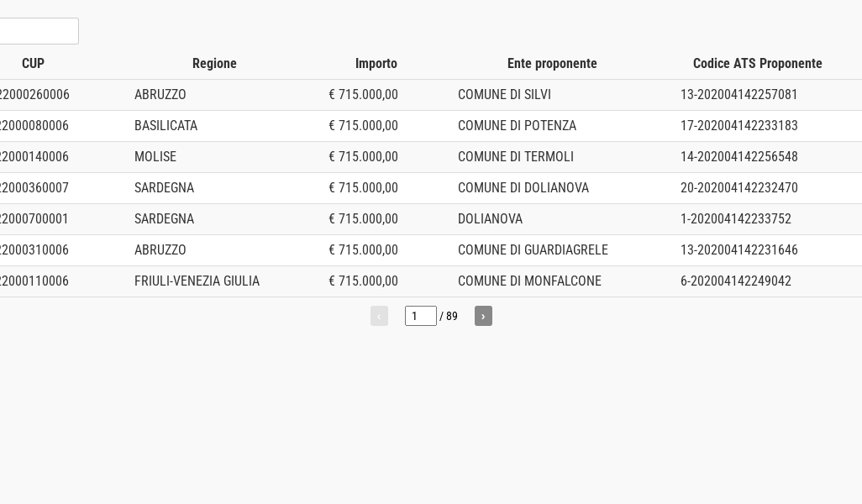This screenshot has height=504, width=862.
Task: Click the previous page arrow
Action: click(379, 316)
